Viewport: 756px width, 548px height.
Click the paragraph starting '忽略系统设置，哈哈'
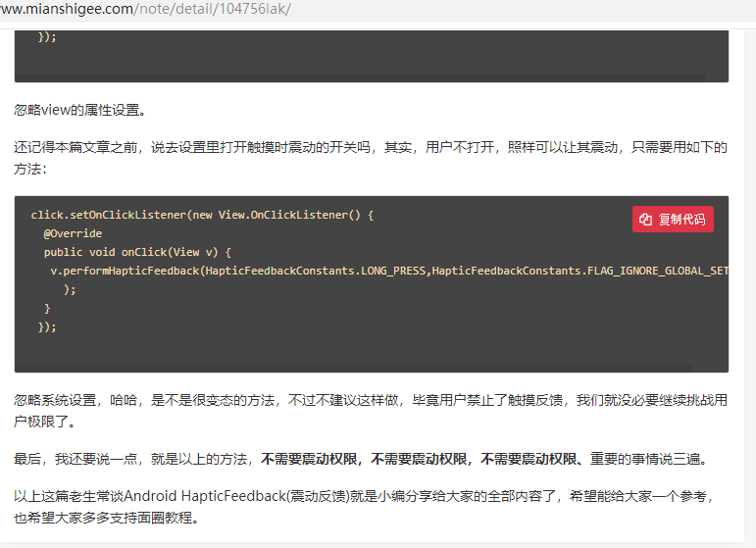tap(371, 411)
